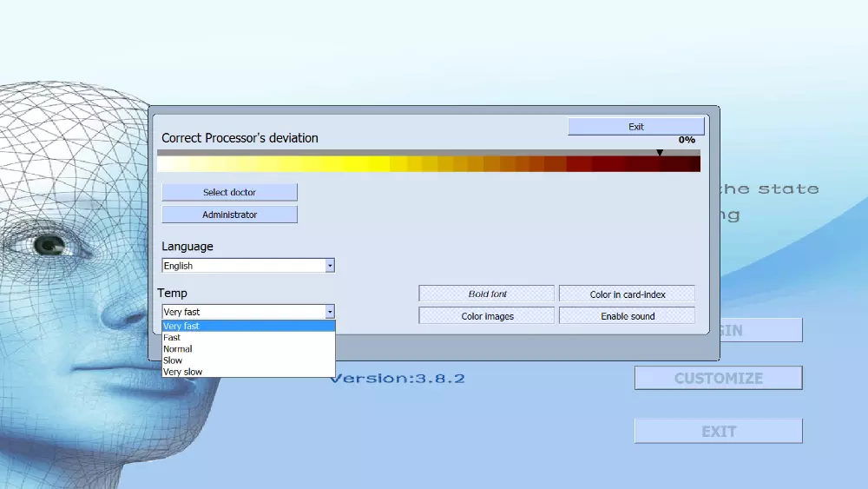Toggle the Enable sound option

click(x=628, y=316)
